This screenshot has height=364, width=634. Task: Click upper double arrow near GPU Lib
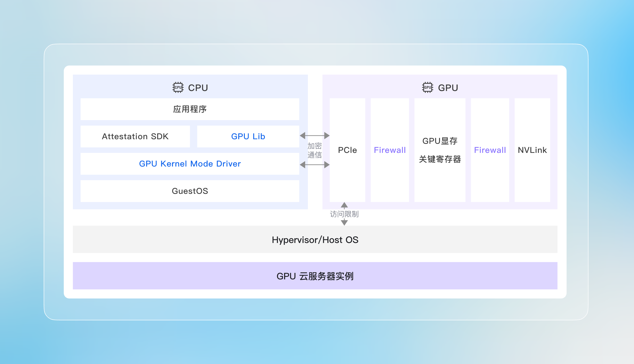coord(314,136)
